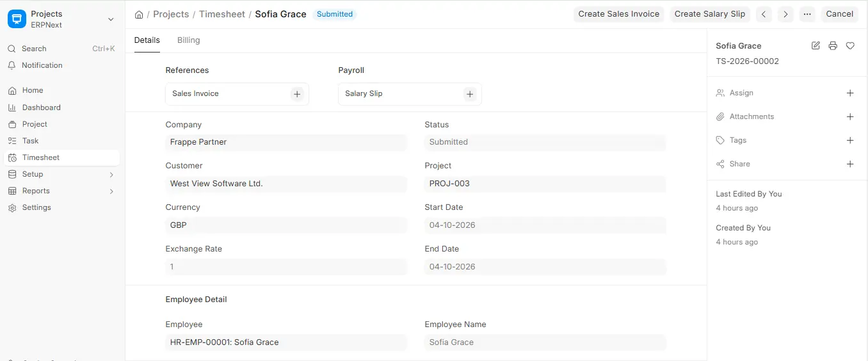Add a tag with Tags plus
This screenshot has width=868, height=361.
pyautogui.click(x=850, y=140)
